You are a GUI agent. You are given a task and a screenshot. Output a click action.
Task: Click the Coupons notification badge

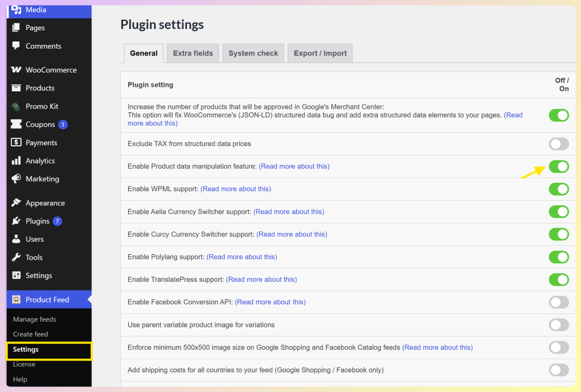point(63,124)
